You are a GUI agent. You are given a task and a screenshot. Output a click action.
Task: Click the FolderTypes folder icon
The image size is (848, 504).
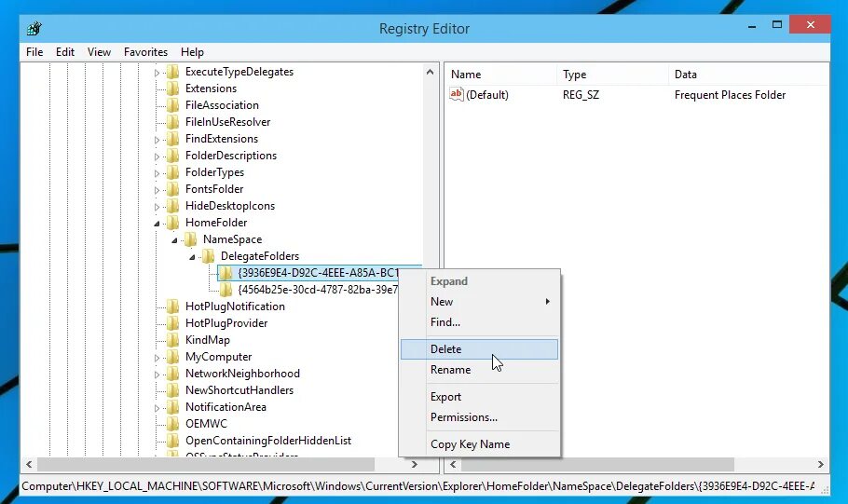(173, 172)
